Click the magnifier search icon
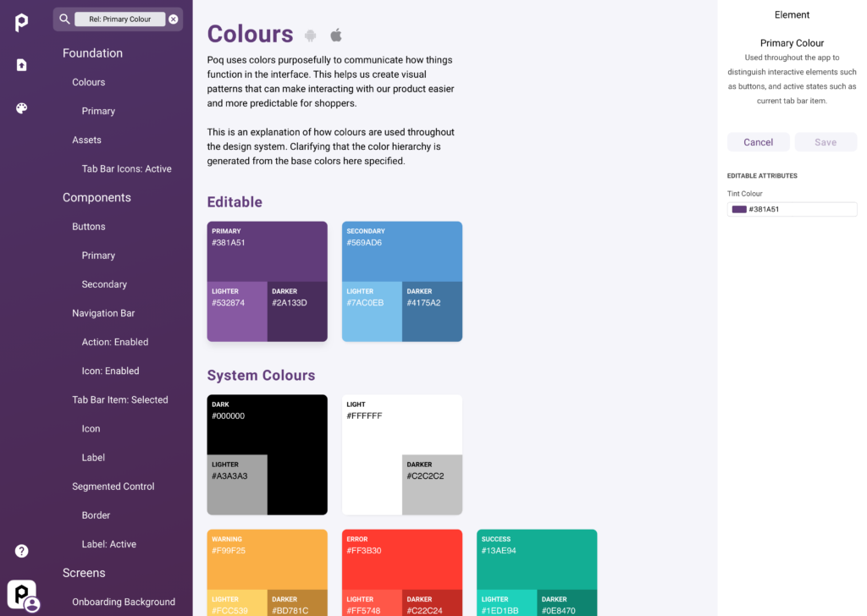This screenshot has height=616, width=867. (x=64, y=19)
